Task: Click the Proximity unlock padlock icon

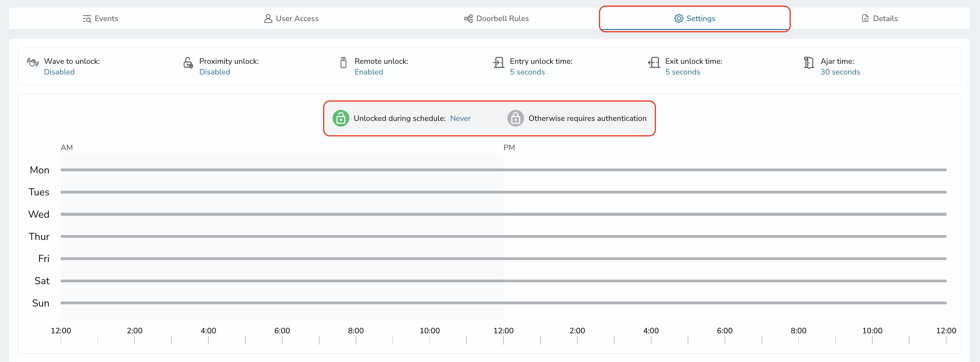Action: (188, 63)
